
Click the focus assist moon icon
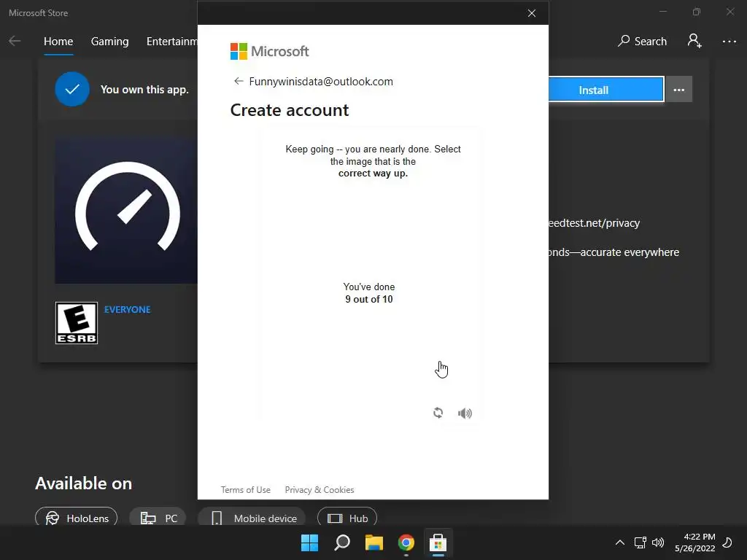(727, 542)
